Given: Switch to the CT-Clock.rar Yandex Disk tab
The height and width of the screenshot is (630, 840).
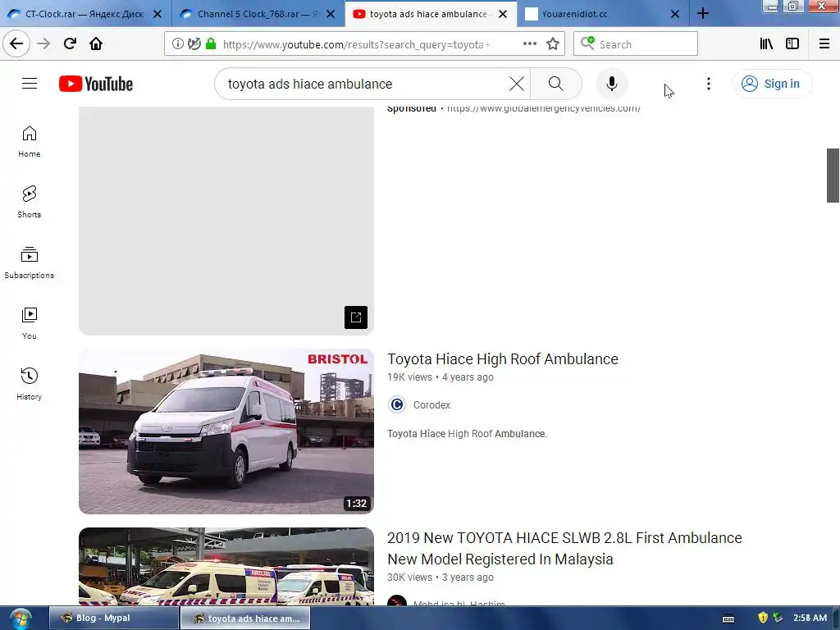Looking at the screenshot, I should click(x=85, y=14).
